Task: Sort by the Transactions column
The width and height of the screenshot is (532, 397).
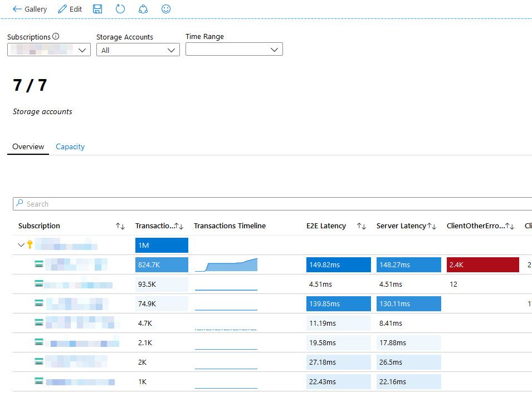Action: pyautogui.click(x=178, y=226)
